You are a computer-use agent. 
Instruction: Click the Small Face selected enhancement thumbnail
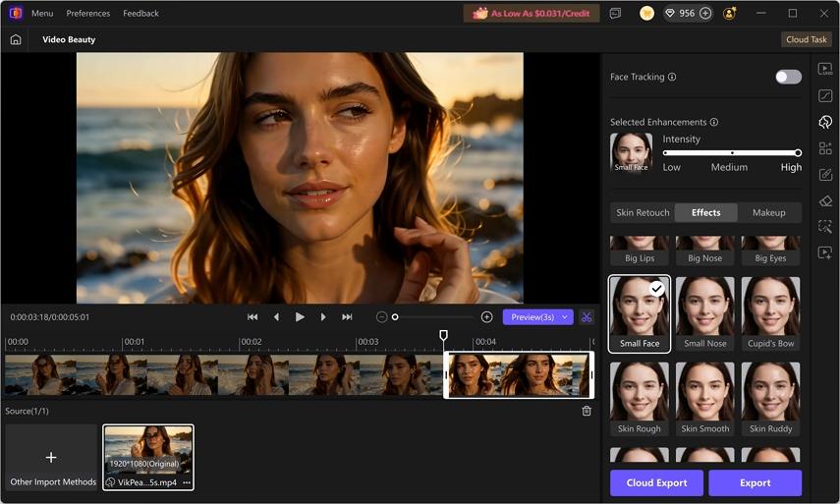pos(631,152)
